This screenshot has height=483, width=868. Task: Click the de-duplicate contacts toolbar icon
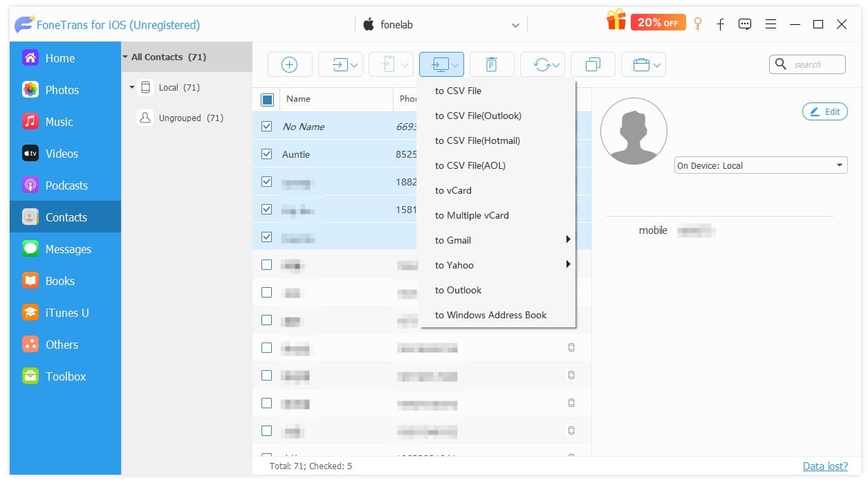(x=593, y=64)
